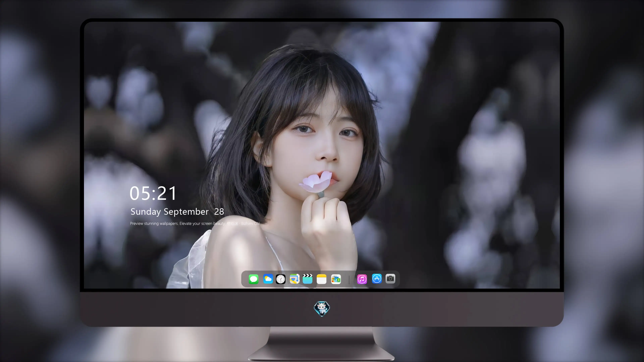Viewport: 644px width, 362px height.
Task: Open the Videos clapperboard icon
Action: (308, 279)
